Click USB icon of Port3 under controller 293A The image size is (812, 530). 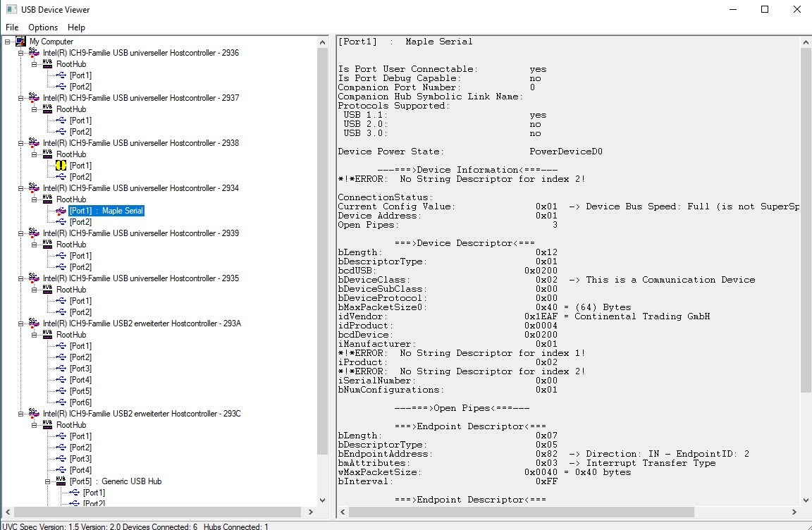tap(61, 369)
